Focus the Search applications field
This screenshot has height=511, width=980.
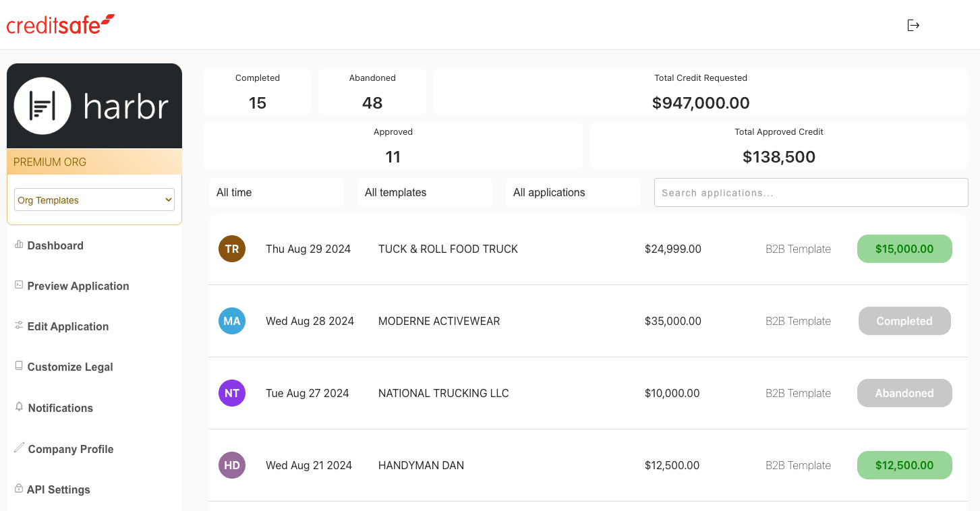[811, 193]
